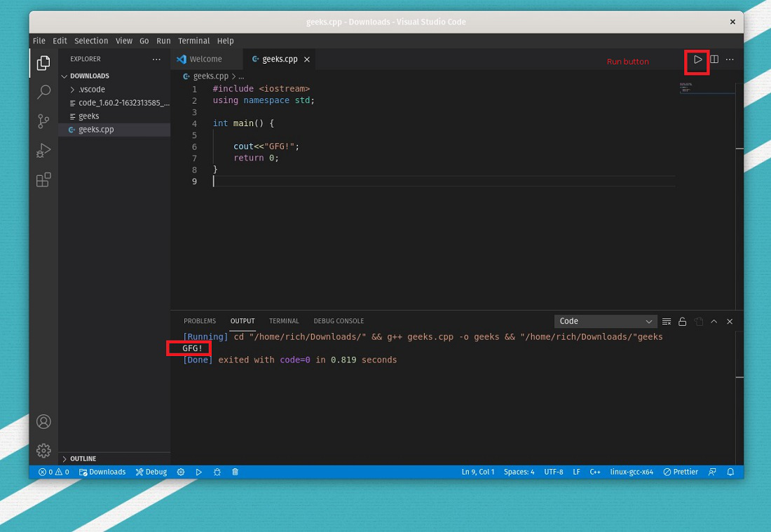Click the breadcrumb ellipsis symbol
This screenshot has width=771, height=532.
[241, 76]
